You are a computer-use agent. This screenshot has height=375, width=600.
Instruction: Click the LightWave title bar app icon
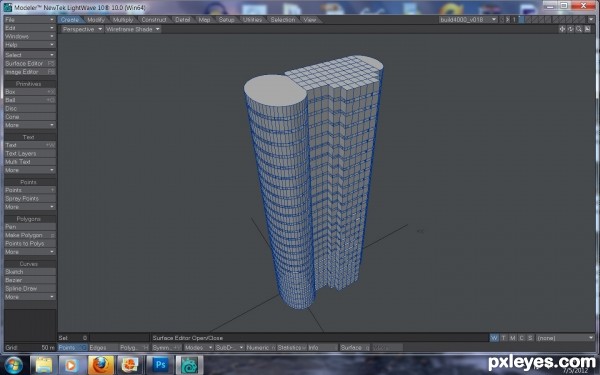tap(8, 7)
